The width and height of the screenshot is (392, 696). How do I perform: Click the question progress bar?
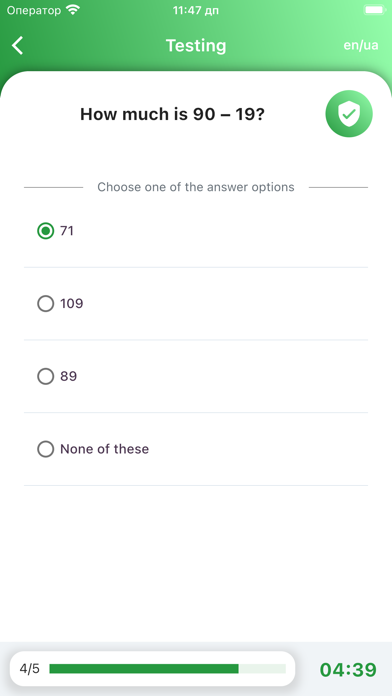click(167, 668)
